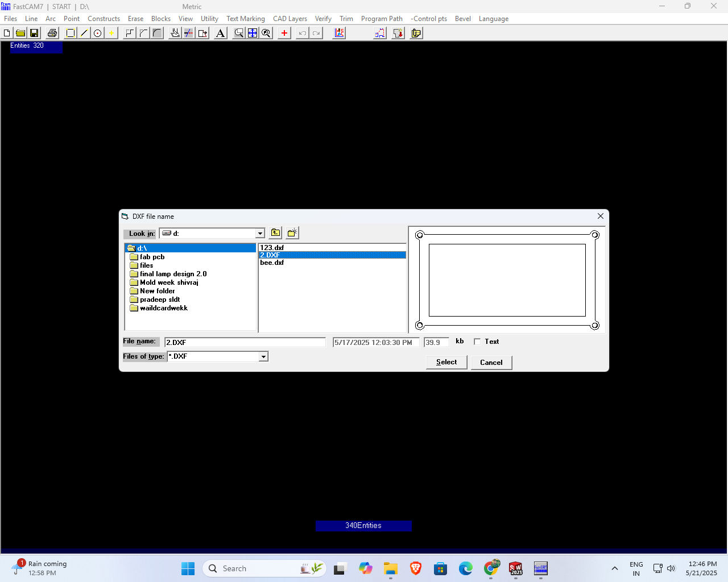Select the circle drawing tool
This screenshot has height=582, width=728.
98,33
